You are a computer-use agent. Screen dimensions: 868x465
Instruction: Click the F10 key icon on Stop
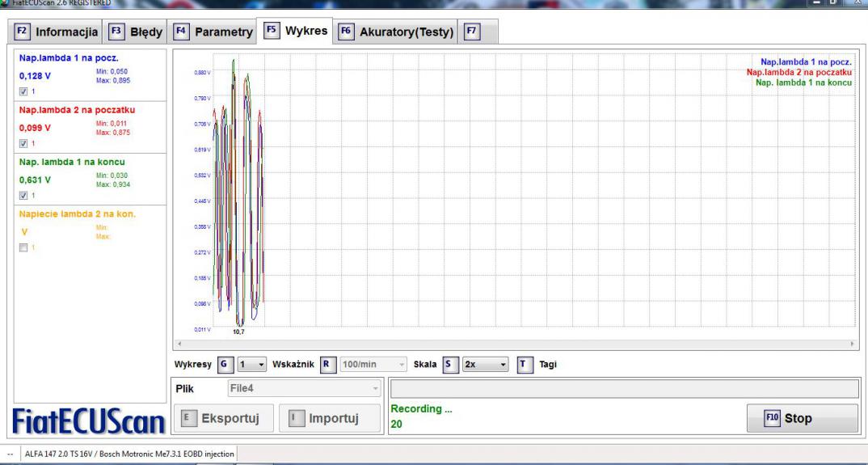click(773, 418)
